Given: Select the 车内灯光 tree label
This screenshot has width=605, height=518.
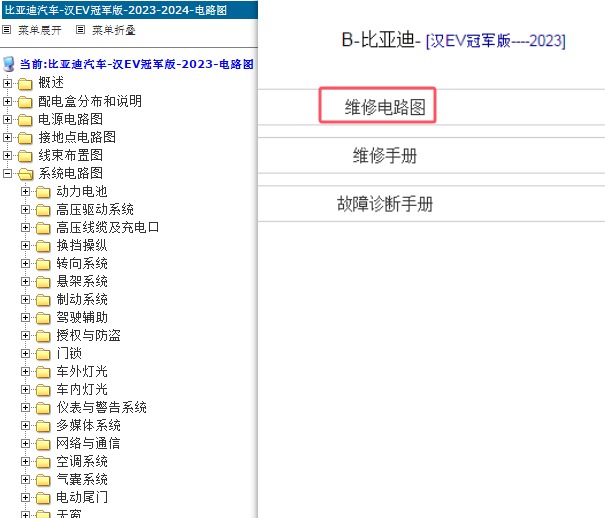Looking at the screenshot, I should click(82, 390).
